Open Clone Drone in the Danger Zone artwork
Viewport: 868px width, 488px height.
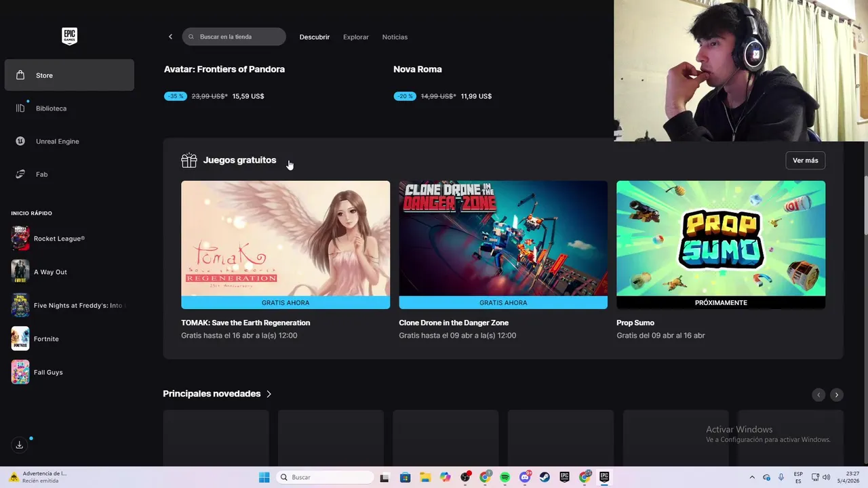coord(503,238)
